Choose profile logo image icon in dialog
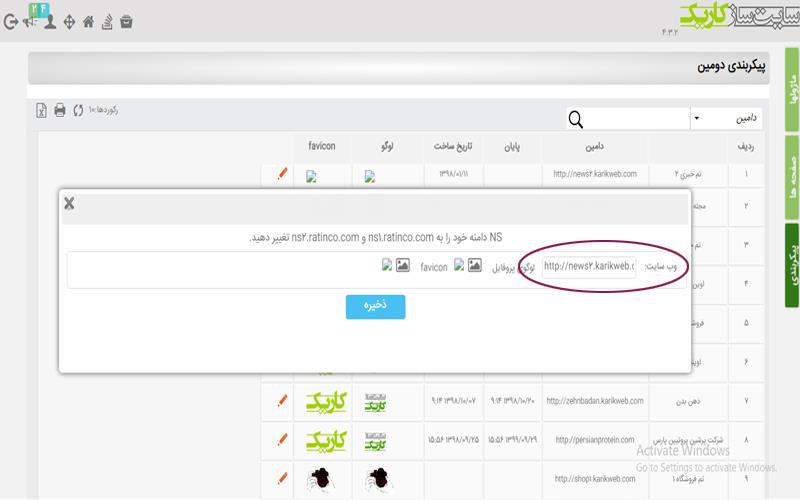The width and height of the screenshot is (800, 500). (475, 265)
